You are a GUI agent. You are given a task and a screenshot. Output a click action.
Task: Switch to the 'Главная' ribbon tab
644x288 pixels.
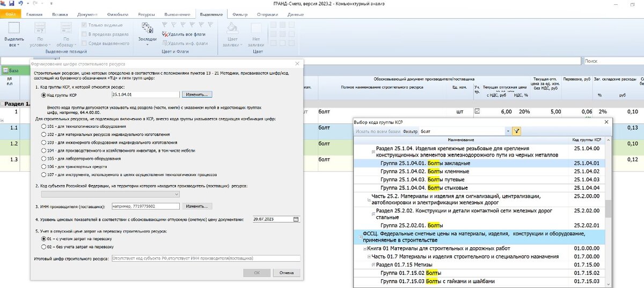click(x=35, y=13)
